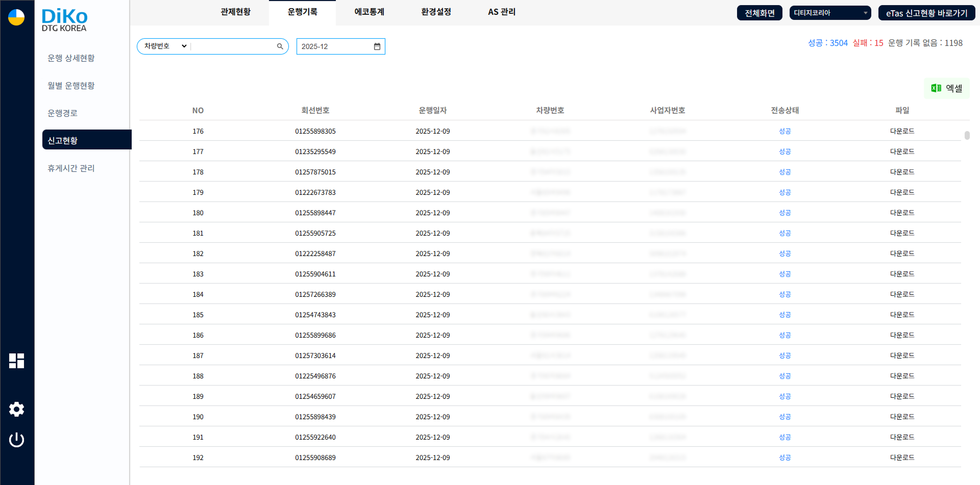Click the DiKo DTG KOREA logo
The image size is (980, 485).
64,20
